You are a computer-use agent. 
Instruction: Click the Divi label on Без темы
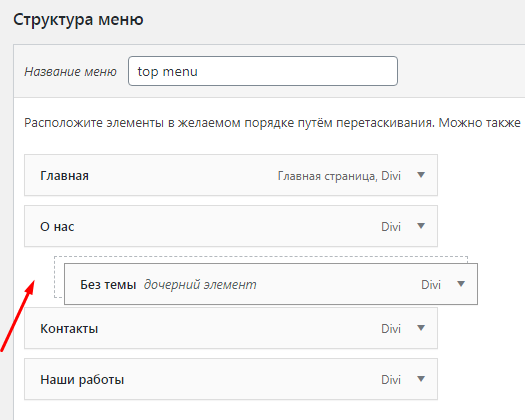pos(431,285)
